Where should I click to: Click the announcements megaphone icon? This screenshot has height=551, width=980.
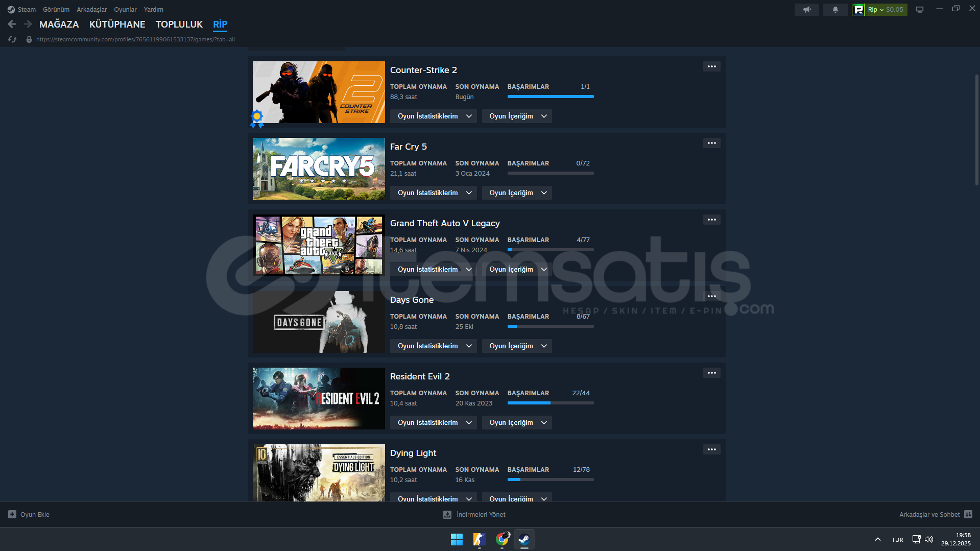(x=806, y=10)
